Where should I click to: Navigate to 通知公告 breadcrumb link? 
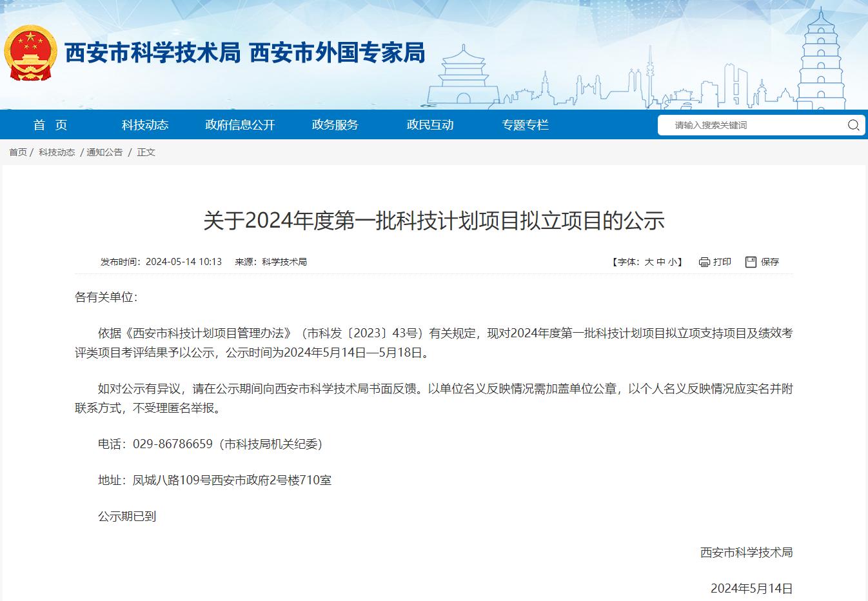point(104,152)
